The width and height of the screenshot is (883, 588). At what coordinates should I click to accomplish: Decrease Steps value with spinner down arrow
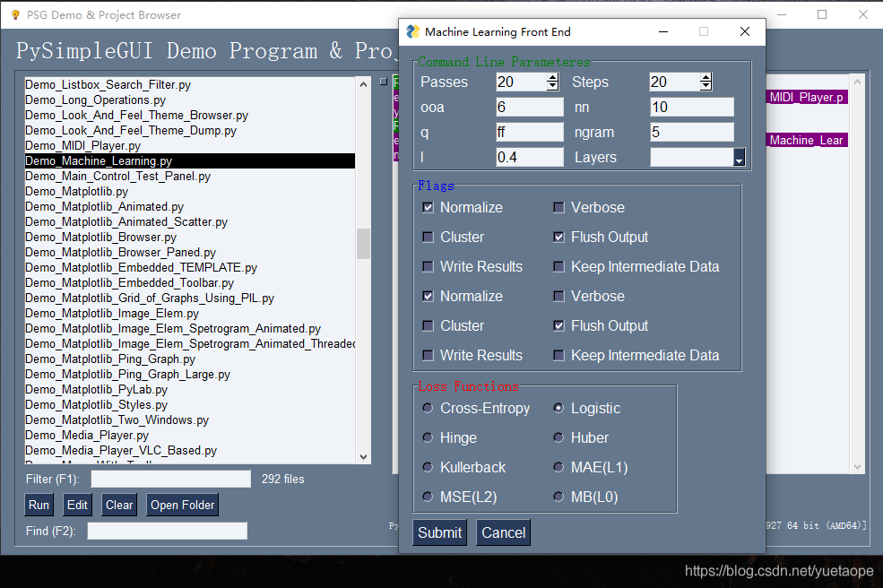pos(706,86)
